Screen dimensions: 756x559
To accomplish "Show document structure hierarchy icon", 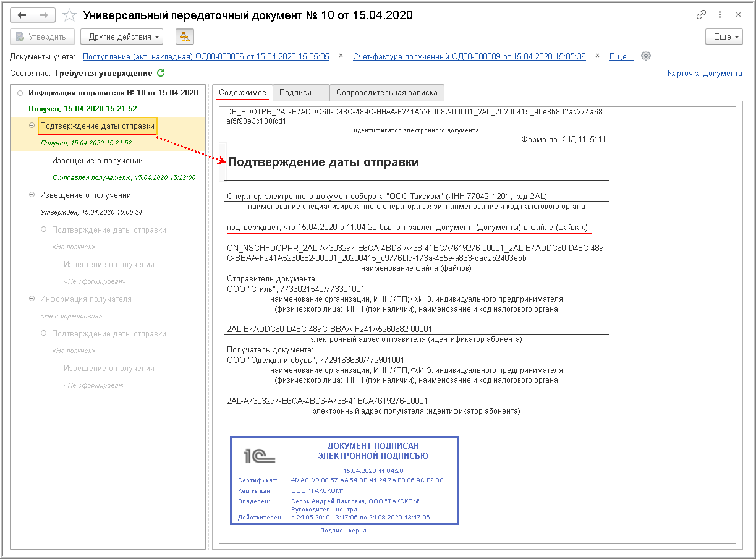I will (x=184, y=36).
